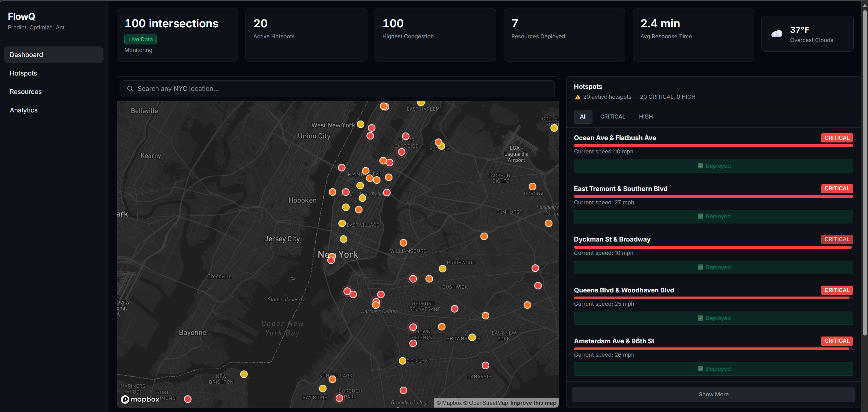Expand East Tremont & Southern Blvd hotspot

(620, 189)
